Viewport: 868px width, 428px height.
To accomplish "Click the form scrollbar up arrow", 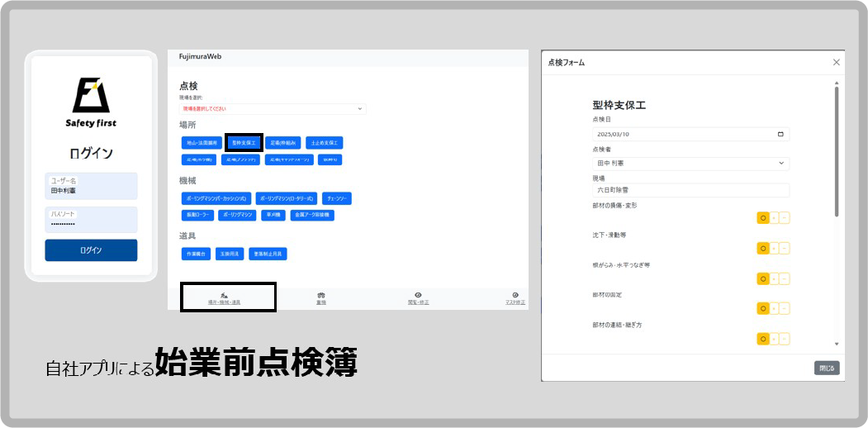I will tap(837, 83).
